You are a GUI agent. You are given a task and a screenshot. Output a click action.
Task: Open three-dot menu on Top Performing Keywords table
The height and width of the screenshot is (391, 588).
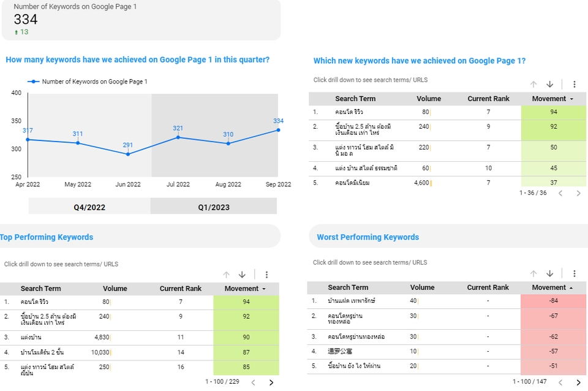266,274
